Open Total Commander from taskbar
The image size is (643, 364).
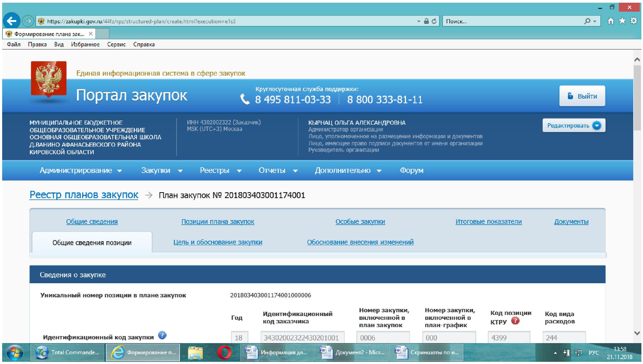point(67,352)
